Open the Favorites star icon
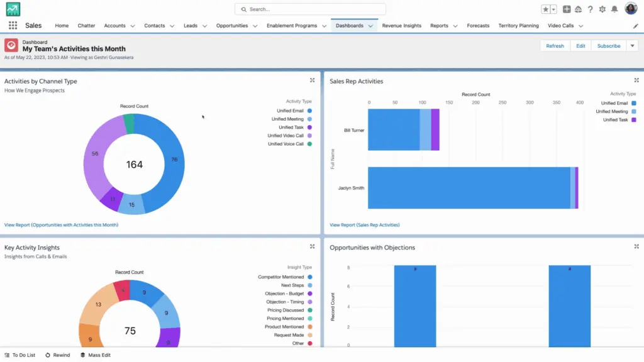This screenshot has width=644, height=362. point(545,9)
